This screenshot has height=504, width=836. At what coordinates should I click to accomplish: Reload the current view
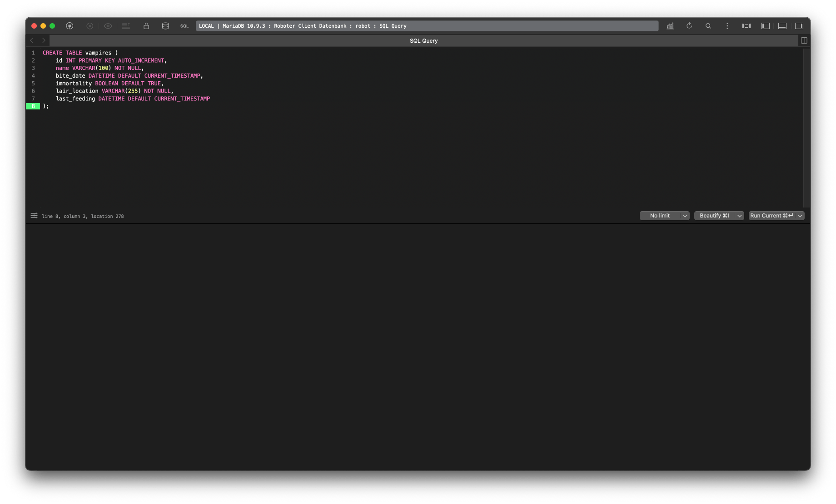coord(689,26)
